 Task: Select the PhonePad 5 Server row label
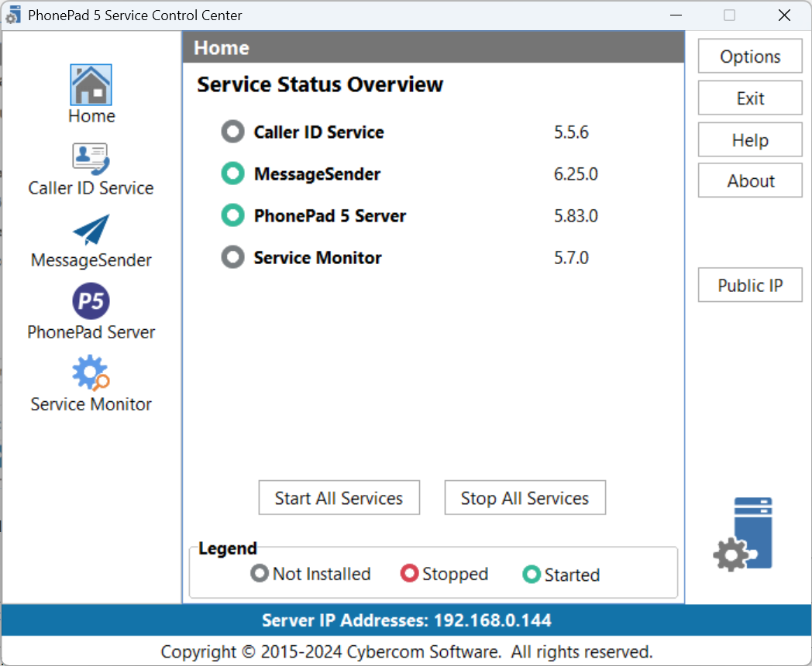pyautogui.click(x=330, y=216)
